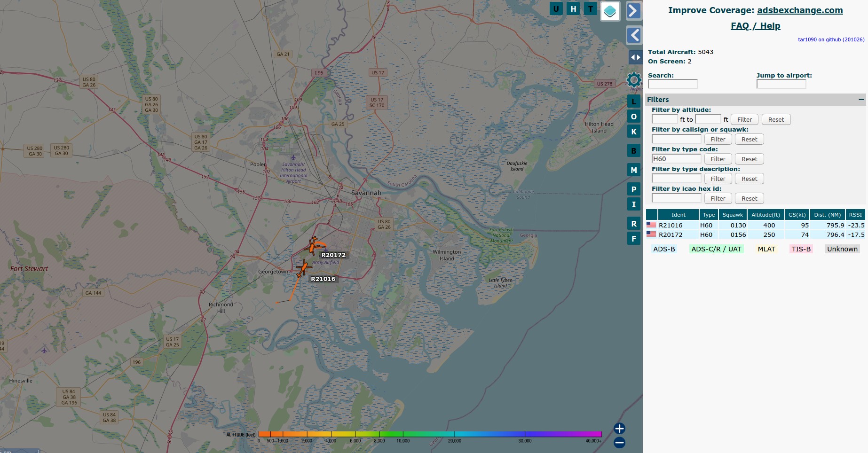Zoom out with the minus button
Viewport: 868px width, 453px height.
click(x=619, y=442)
